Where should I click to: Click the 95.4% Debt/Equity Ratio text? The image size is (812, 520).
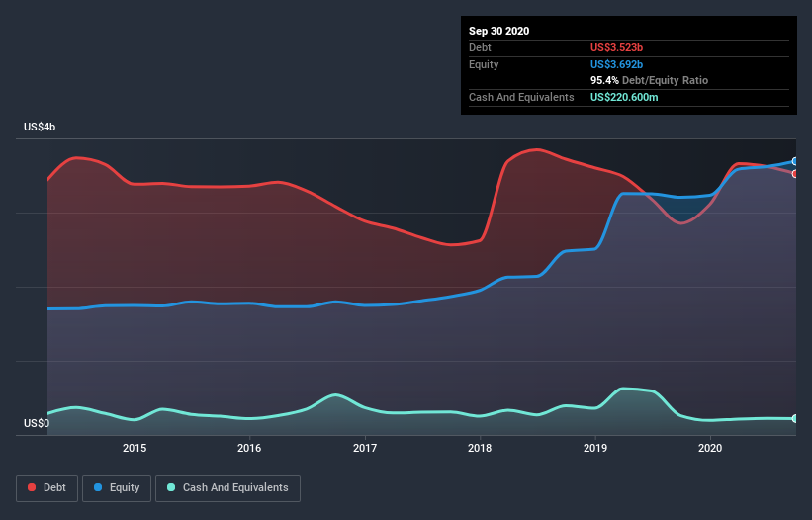[x=649, y=80]
